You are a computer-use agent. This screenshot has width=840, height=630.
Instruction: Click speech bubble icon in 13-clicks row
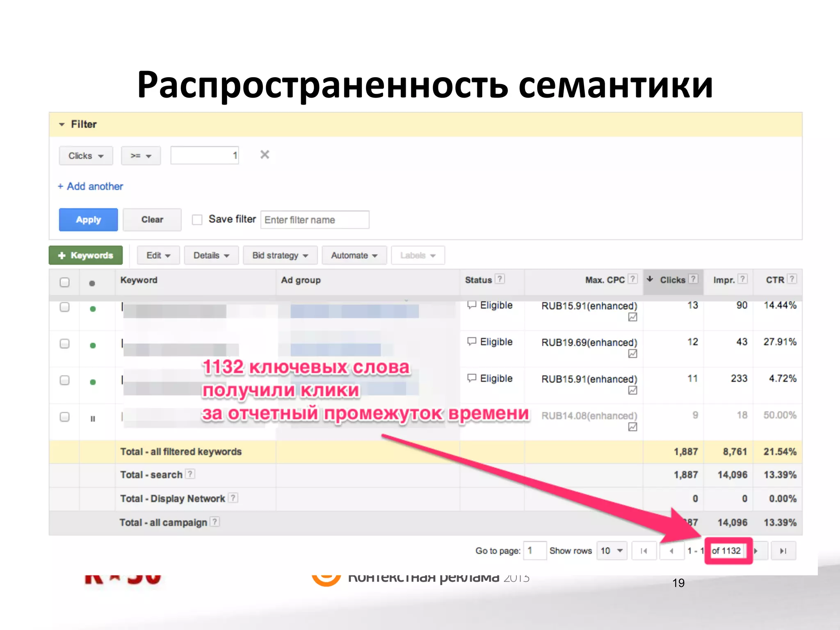point(472,305)
